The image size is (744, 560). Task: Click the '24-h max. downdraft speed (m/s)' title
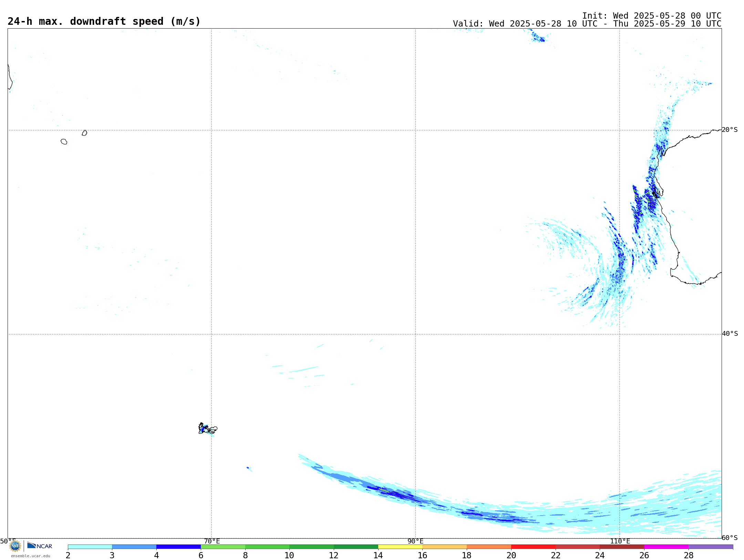click(x=104, y=22)
